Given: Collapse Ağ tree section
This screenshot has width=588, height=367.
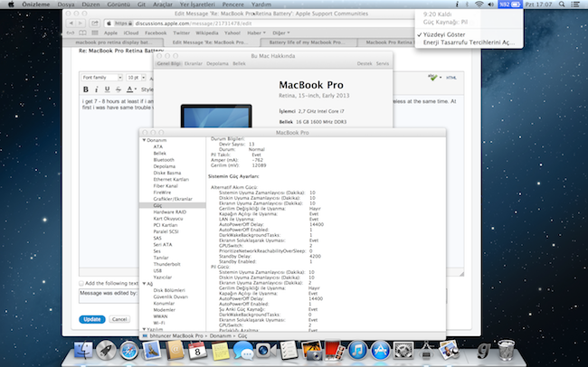Looking at the screenshot, I should point(144,284).
